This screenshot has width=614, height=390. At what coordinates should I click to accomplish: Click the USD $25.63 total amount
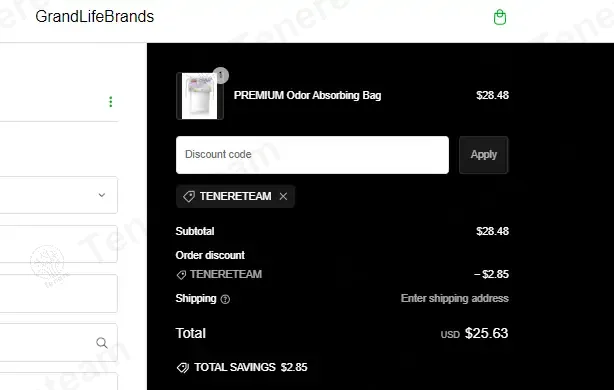coord(474,334)
